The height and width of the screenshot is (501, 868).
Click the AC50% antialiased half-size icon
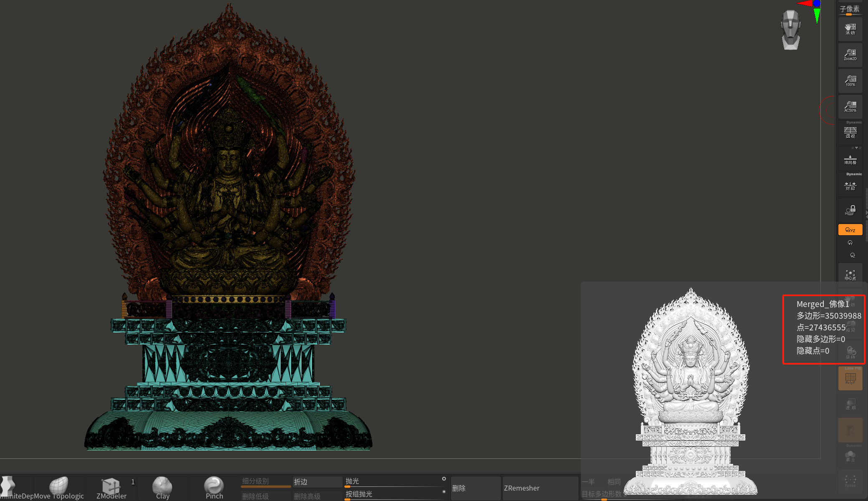[x=850, y=107]
